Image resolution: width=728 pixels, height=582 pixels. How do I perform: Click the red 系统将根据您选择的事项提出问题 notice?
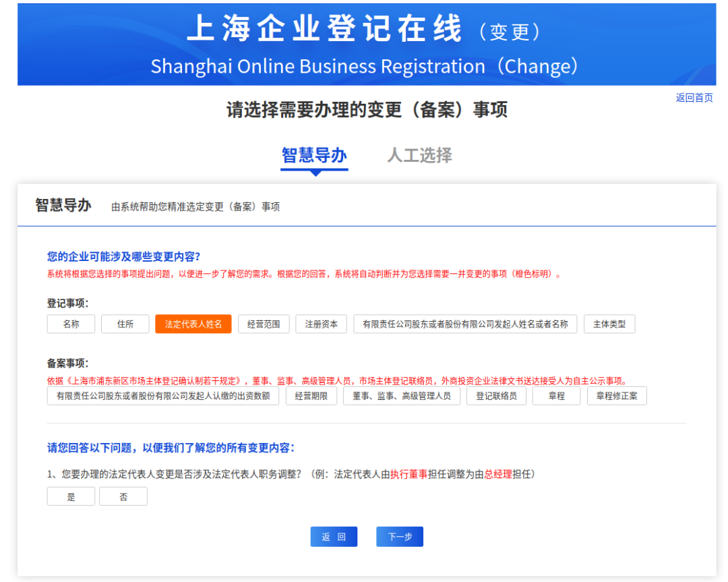pyautogui.click(x=304, y=274)
